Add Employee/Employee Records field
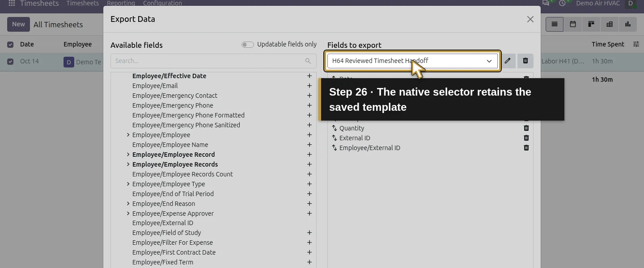This screenshot has width=644, height=268. click(x=309, y=164)
